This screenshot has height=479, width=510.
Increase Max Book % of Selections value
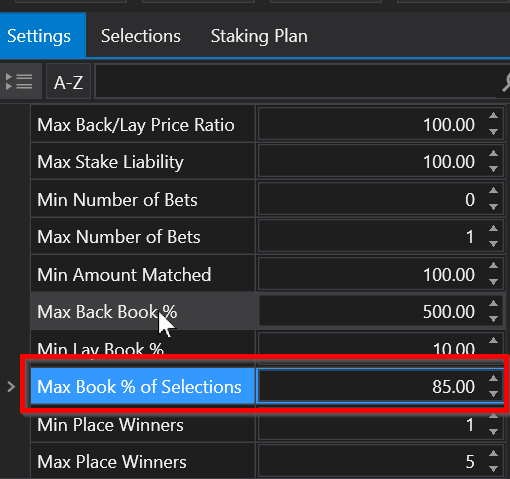pyautogui.click(x=493, y=379)
